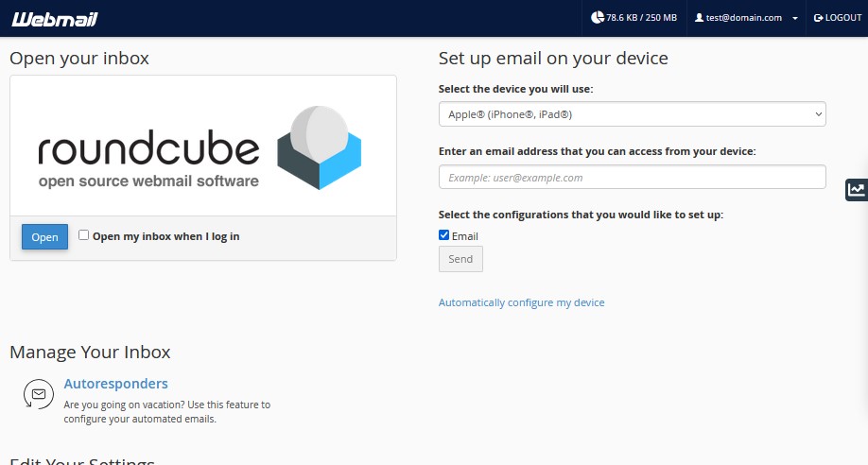Click the Webmail logo in header
The height and width of the screenshot is (465, 868).
coord(55,18)
